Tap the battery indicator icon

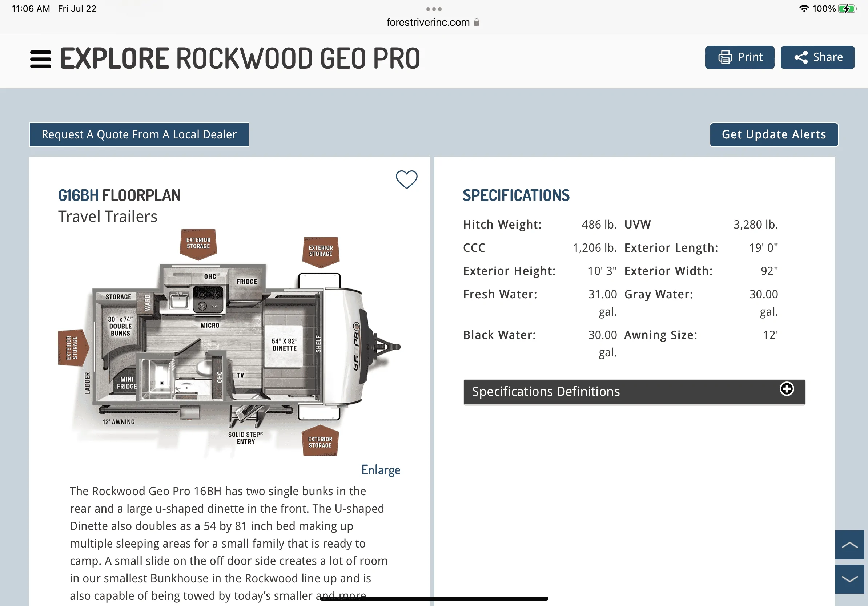tap(847, 9)
